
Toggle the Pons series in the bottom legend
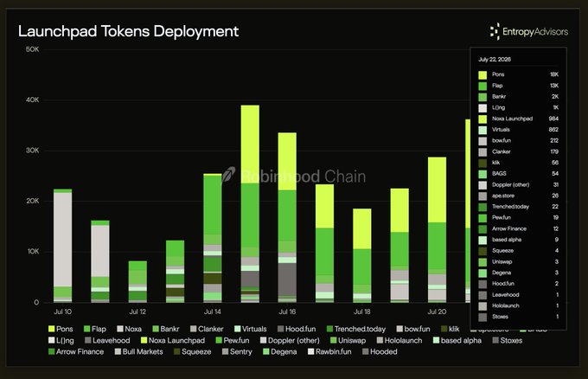[61, 329]
